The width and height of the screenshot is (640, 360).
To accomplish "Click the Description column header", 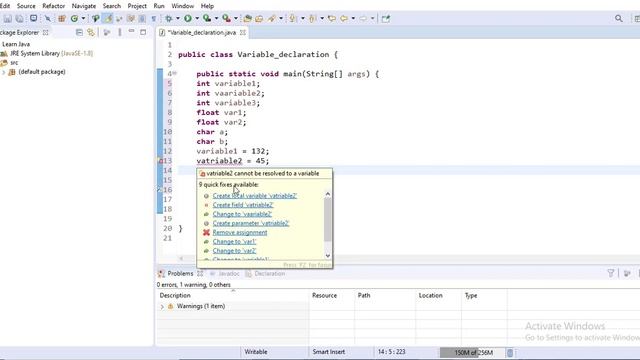I will tap(175, 296).
